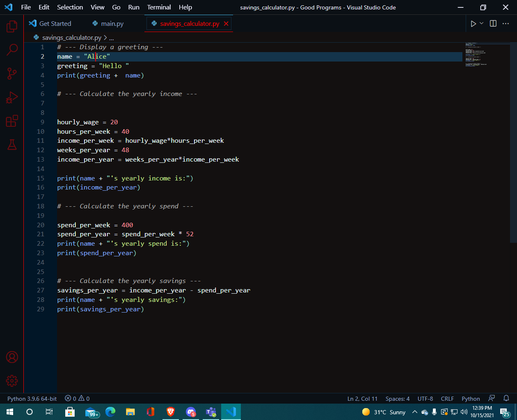Screen dimensions: 517x420
Task: Open the errors and warnings indicator
Action: [77, 399]
